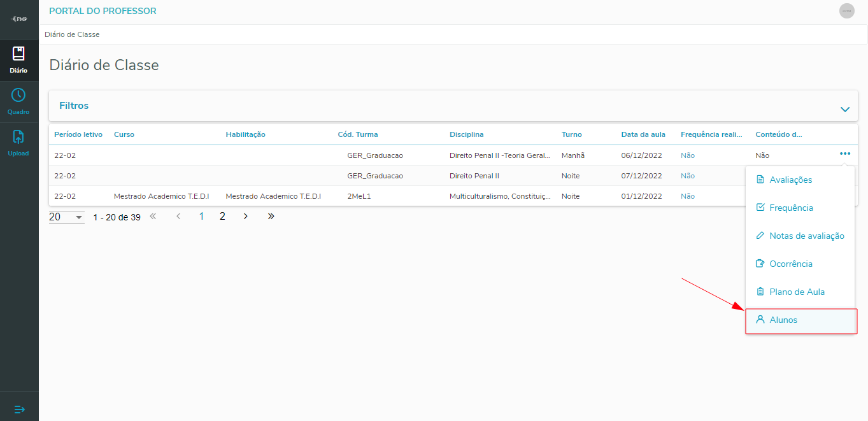This screenshot has height=421, width=868.
Task: Click the date 01/12/2022
Action: point(642,196)
